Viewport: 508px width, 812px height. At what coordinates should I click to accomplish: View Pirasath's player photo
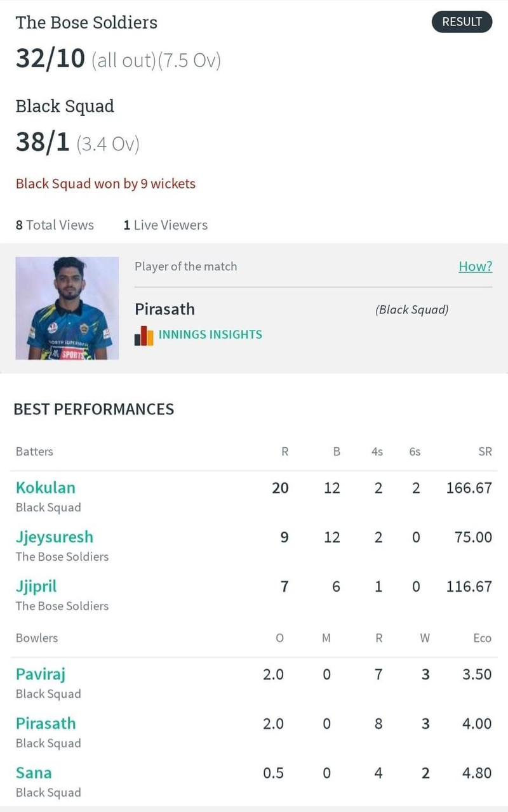coord(67,308)
